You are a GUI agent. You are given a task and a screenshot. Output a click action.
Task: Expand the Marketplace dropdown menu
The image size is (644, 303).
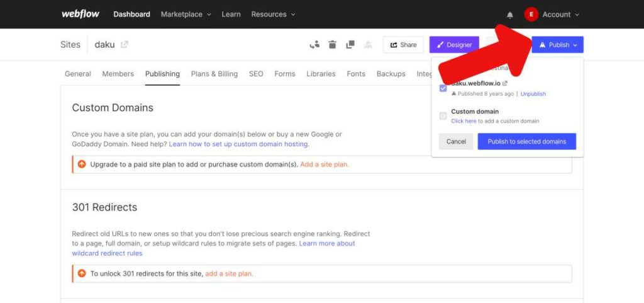click(186, 14)
